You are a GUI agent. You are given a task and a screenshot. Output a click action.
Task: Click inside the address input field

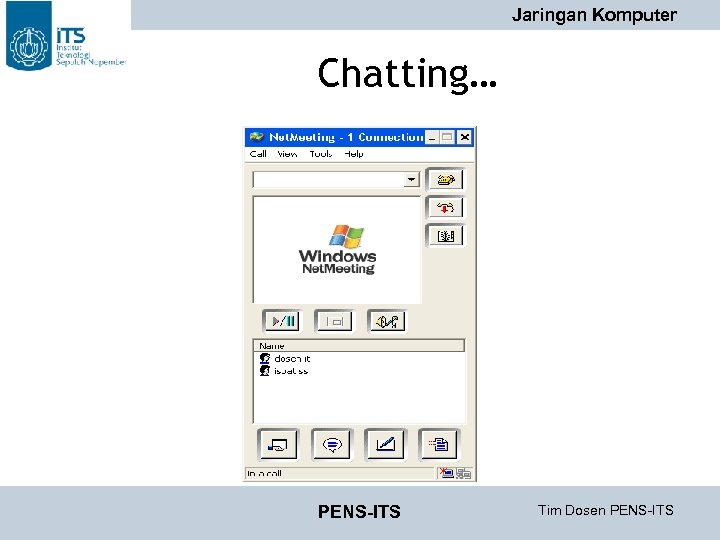click(329, 180)
